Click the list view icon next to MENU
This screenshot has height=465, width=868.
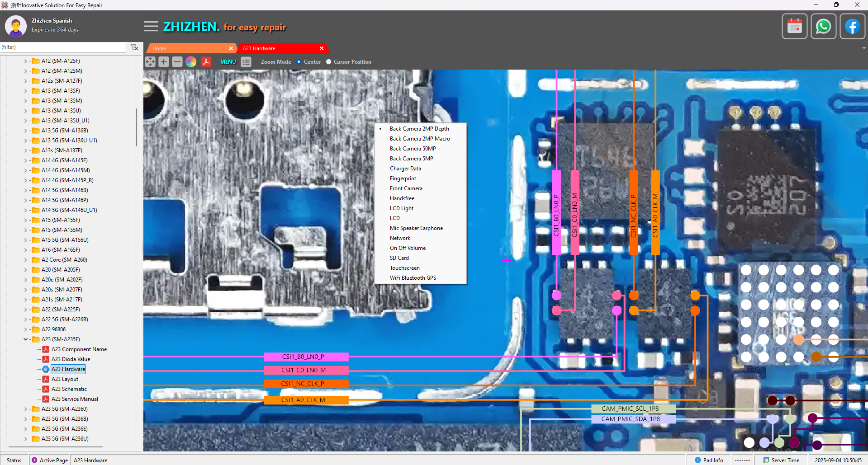point(246,62)
